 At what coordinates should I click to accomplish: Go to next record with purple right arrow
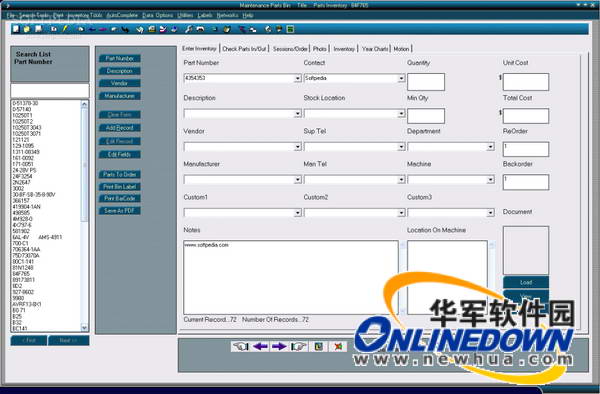tap(279, 346)
